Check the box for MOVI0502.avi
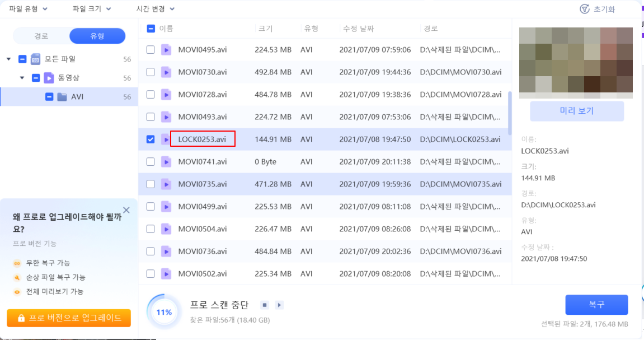Image resolution: width=644 pixels, height=340 pixels. (151, 274)
